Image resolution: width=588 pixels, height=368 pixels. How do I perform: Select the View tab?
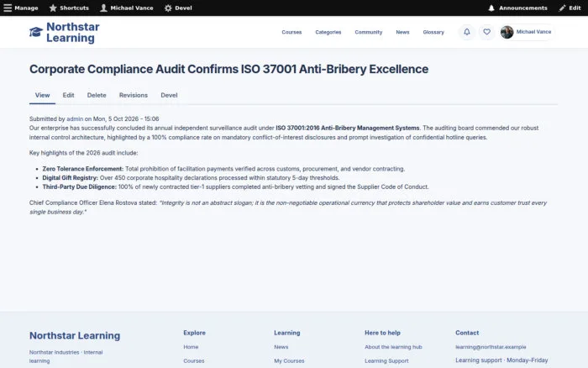click(x=42, y=95)
